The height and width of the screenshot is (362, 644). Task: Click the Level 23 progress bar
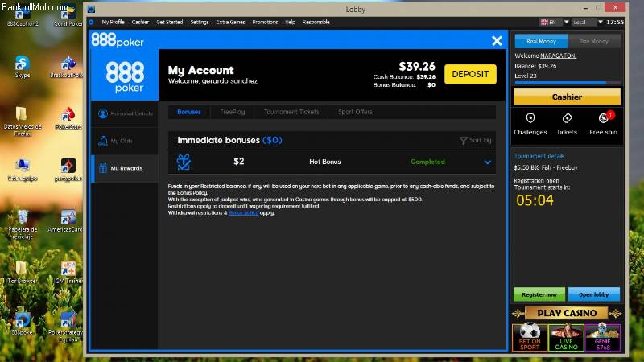(567, 83)
